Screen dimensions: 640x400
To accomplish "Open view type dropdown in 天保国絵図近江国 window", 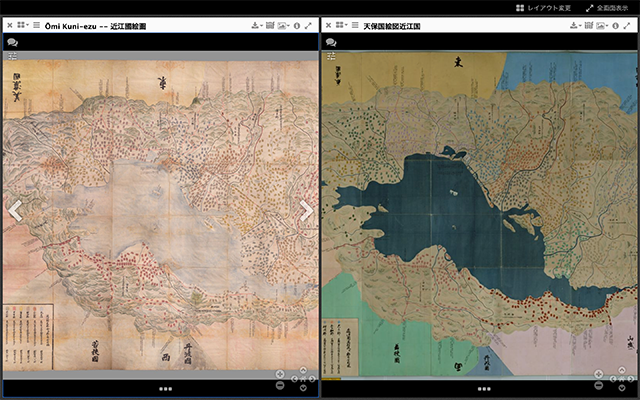I will 341,25.
